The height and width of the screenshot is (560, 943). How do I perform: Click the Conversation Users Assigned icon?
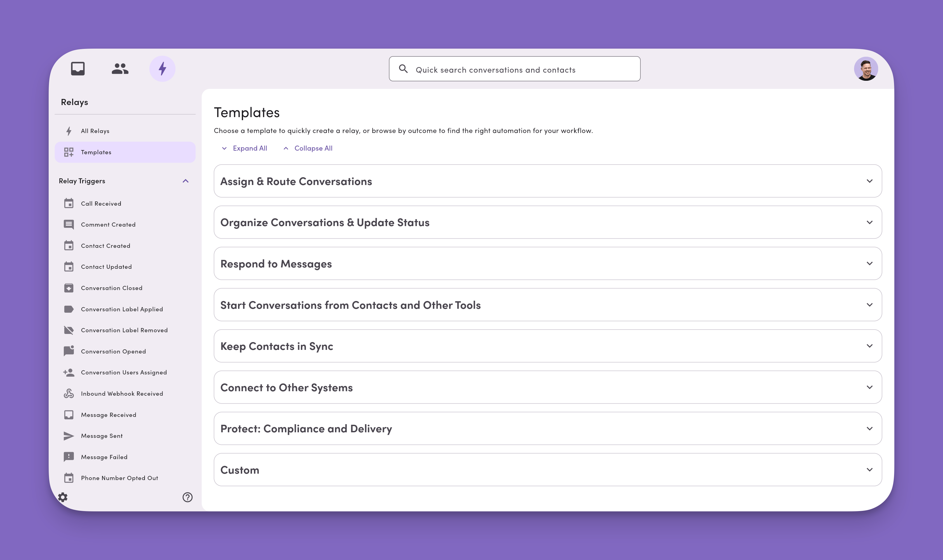tap(69, 372)
